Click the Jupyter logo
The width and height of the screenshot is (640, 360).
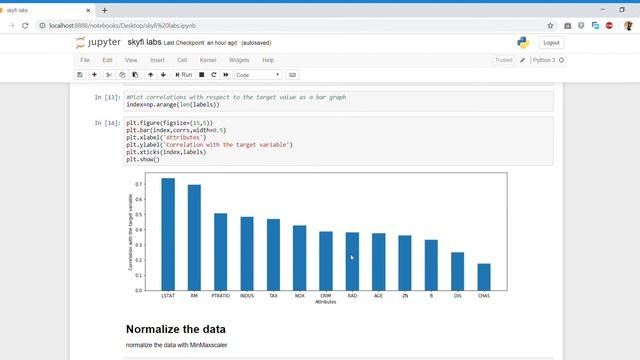click(98, 42)
